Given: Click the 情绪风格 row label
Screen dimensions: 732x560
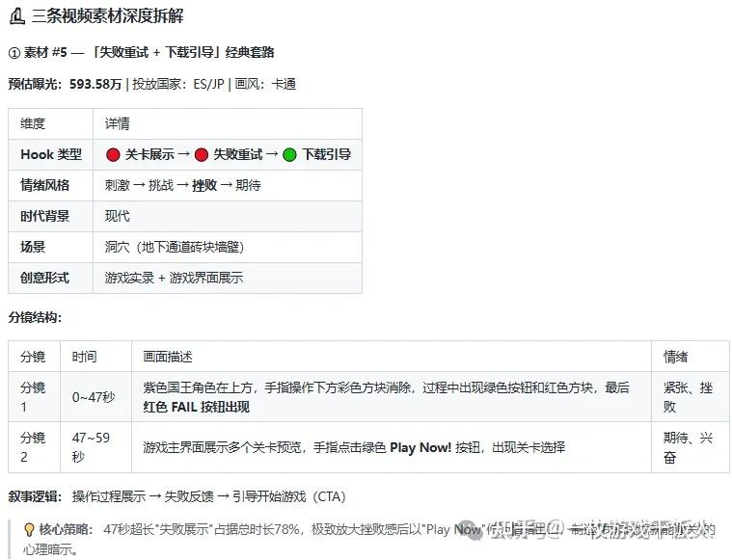Looking at the screenshot, I should tap(44, 185).
